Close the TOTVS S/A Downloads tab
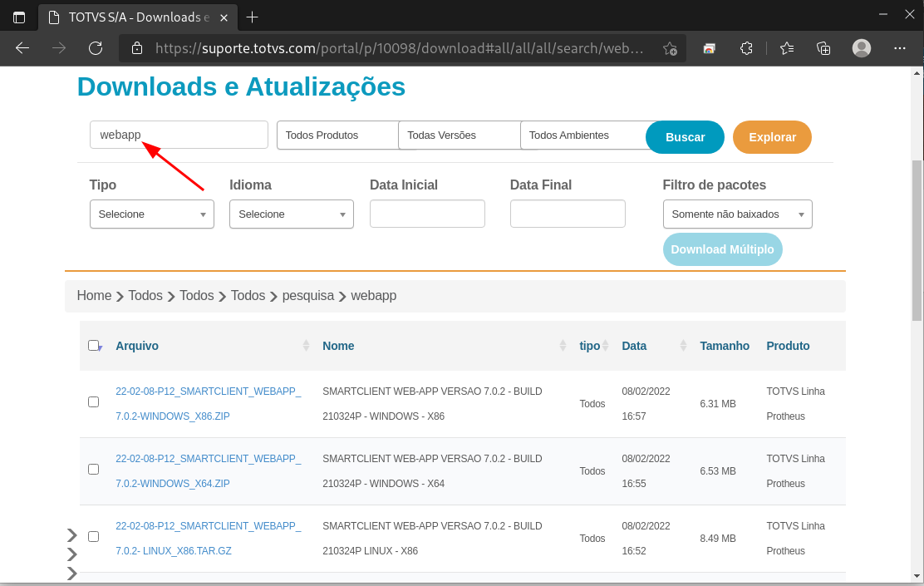924x586 pixels. coord(224,17)
